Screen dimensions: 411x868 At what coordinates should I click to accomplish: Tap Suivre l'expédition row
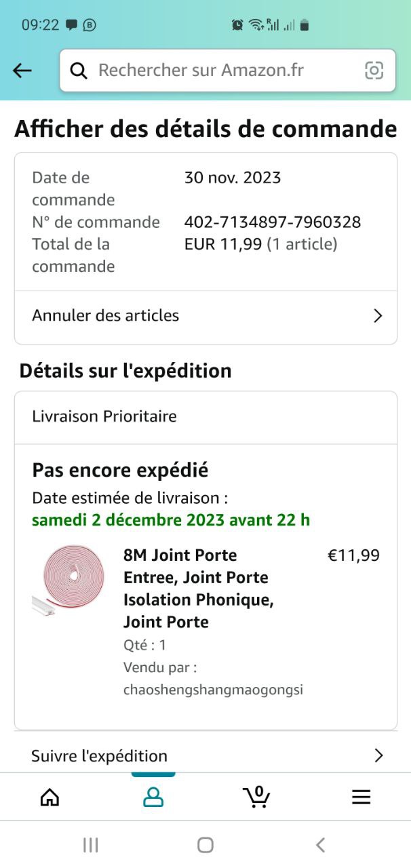coord(100,755)
